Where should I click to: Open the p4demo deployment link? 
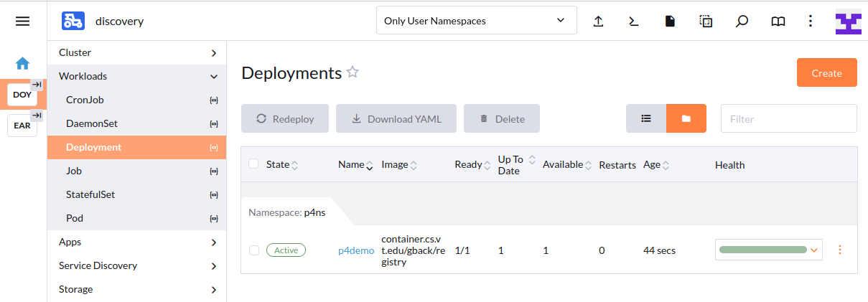click(356, 250)
